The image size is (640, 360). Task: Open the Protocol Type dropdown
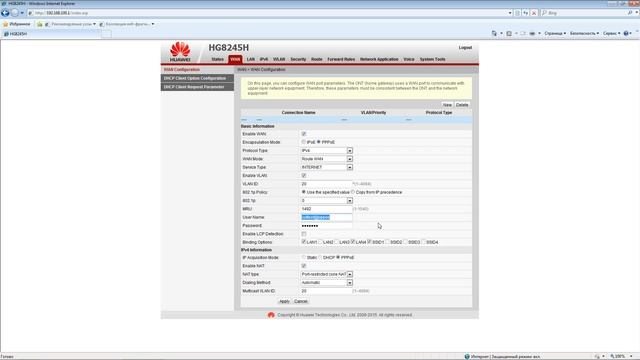327,151
